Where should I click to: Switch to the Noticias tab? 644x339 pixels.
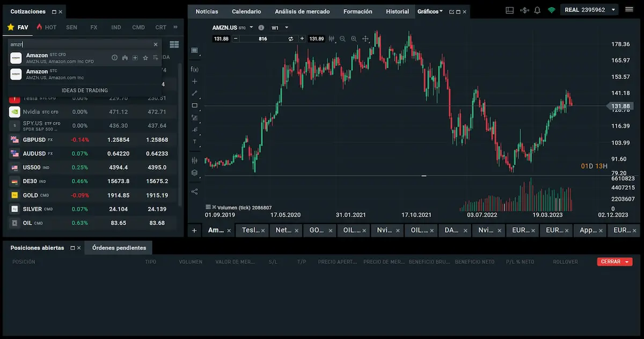(207, 11)
